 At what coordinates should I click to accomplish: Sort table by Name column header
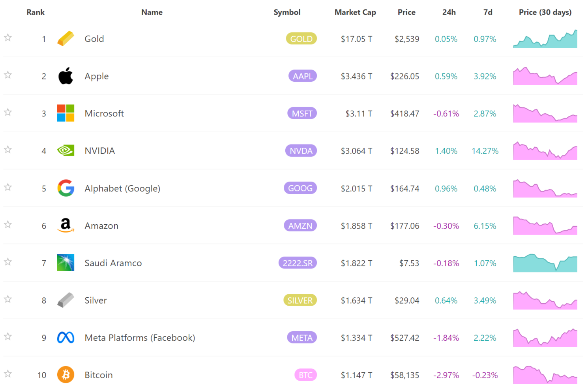pyautogui.click(x=152, y=12)
